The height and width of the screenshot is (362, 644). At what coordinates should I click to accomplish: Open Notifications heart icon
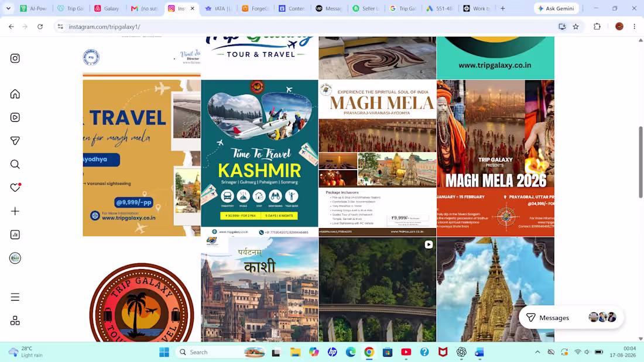[x=15, y=188]
